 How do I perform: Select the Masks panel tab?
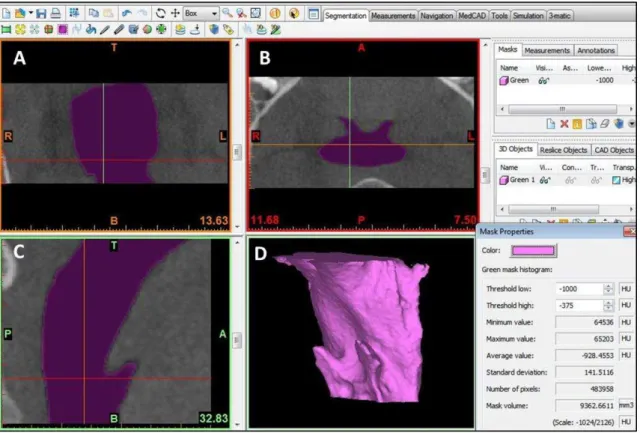[x=508, y=50]
